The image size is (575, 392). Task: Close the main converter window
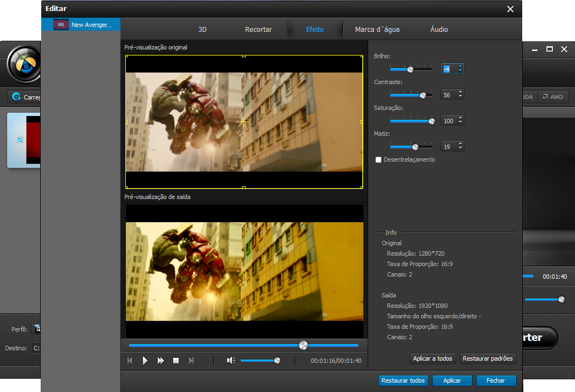click(x=565, y=49)
